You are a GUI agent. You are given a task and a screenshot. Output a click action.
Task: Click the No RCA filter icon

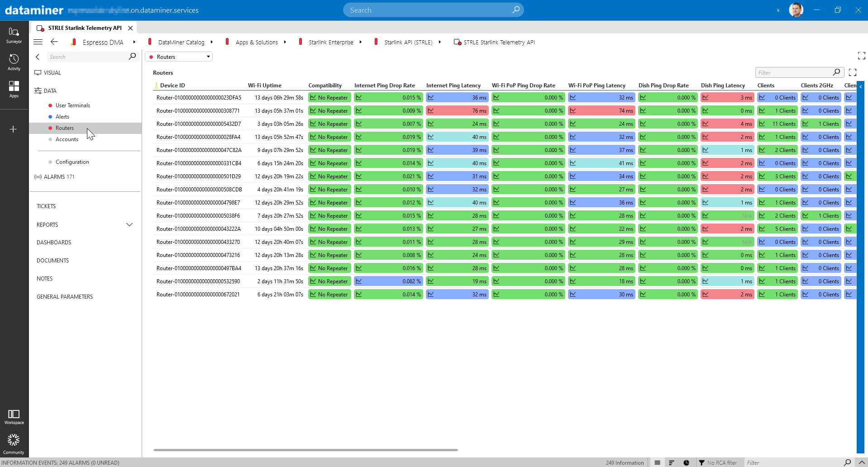[702, 462]
